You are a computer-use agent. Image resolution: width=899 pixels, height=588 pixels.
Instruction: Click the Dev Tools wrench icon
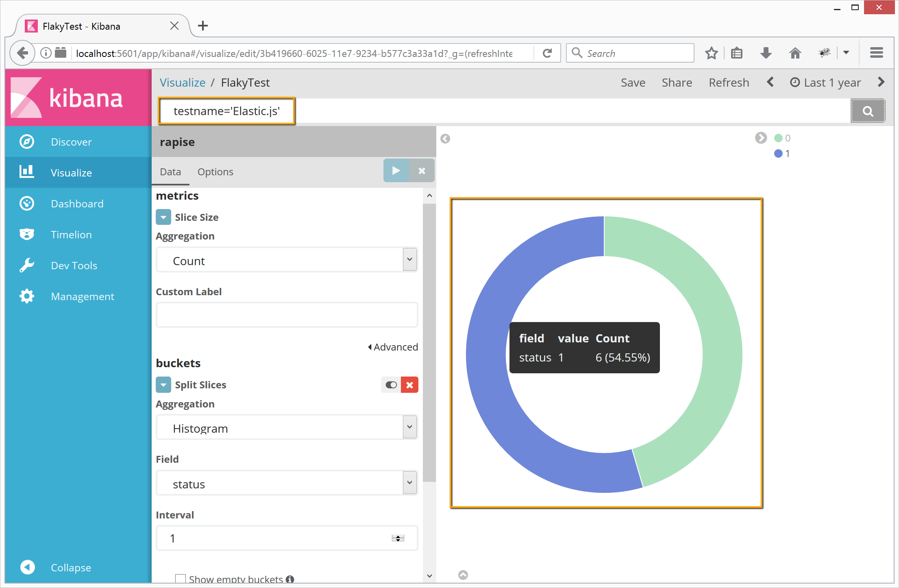tap(27, 266)
